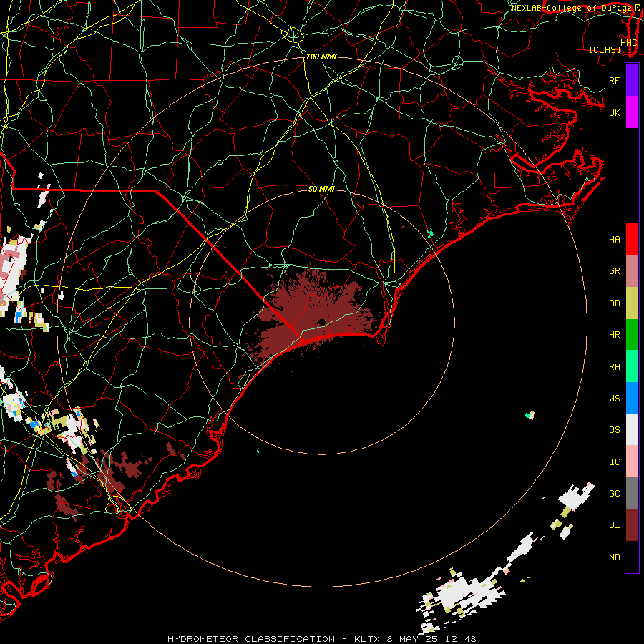The height and width of the screenshot is (644, 644).
Task: Click the gray GC ground clutter swatch
Action: point(632,493)
